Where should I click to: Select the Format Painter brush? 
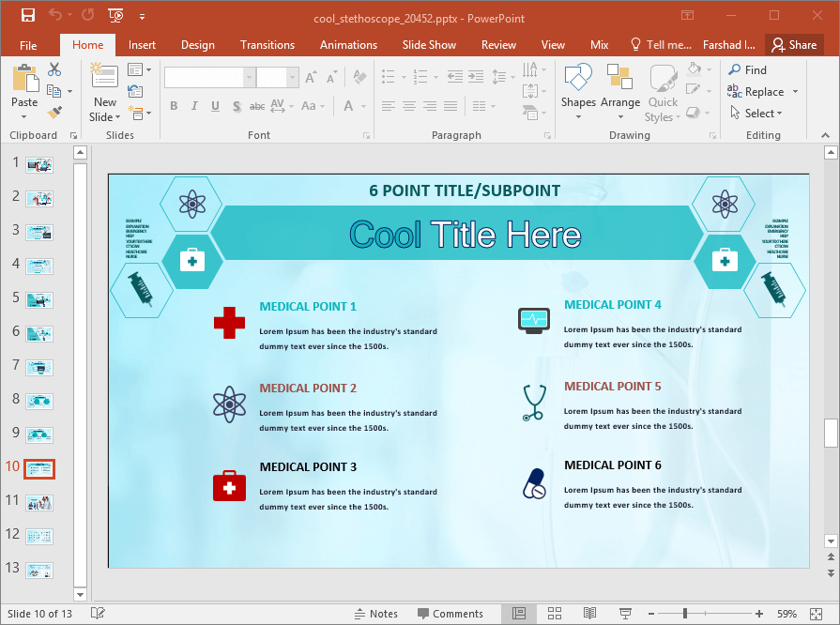click(x=53, y=112)
